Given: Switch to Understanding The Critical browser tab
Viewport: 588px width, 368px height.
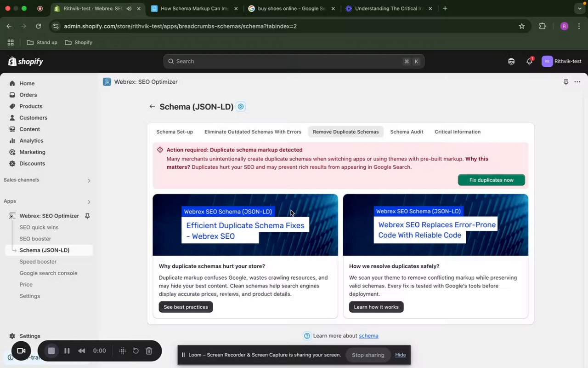Looking at the screenshot, I should click(389, 8).
